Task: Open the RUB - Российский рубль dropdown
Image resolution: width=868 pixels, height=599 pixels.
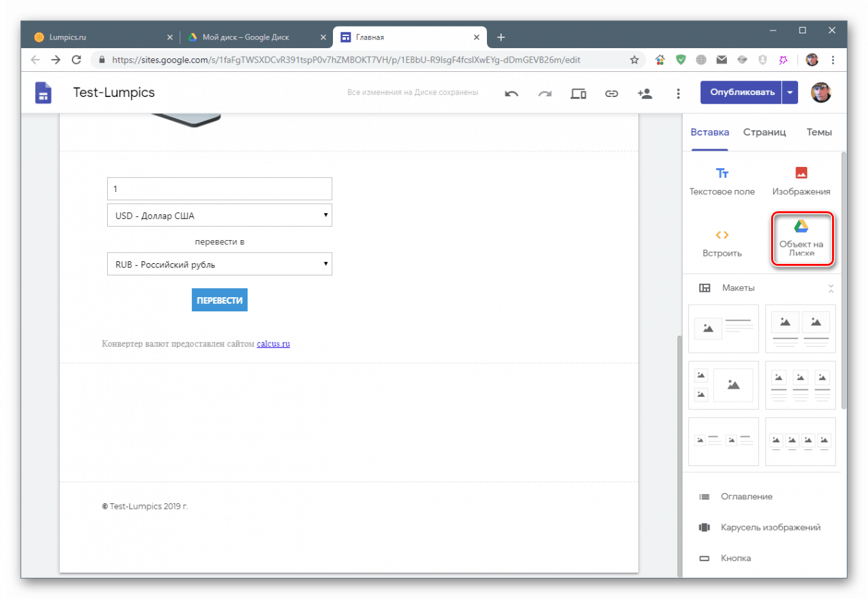Action: tap(220, 264)
